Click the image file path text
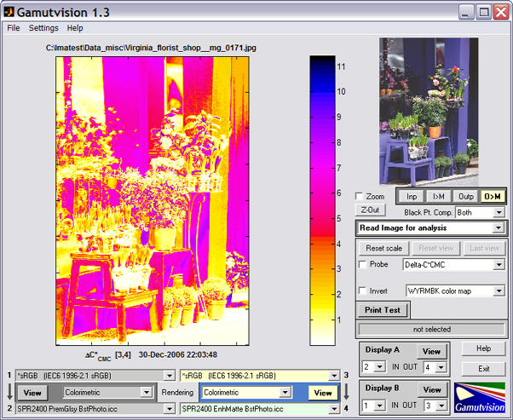Screen dimensions: 513x420 point(151,48)
